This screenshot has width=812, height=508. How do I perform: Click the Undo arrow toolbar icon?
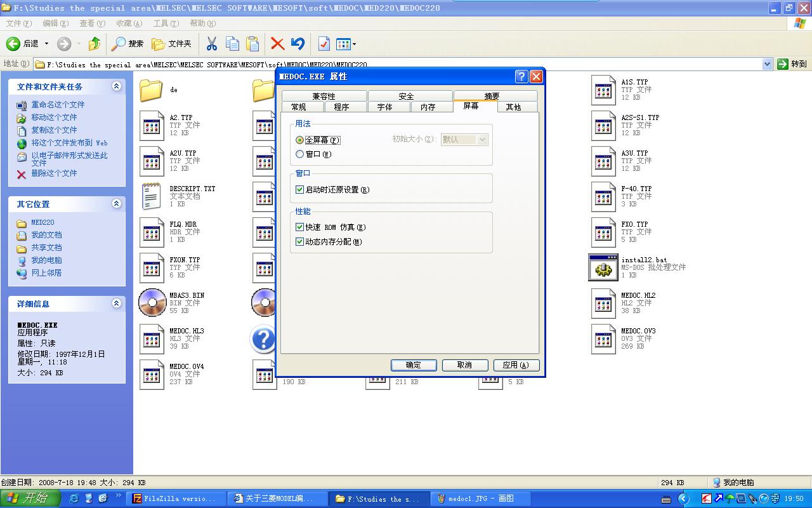pyautogui.click(x=298, y=44)
